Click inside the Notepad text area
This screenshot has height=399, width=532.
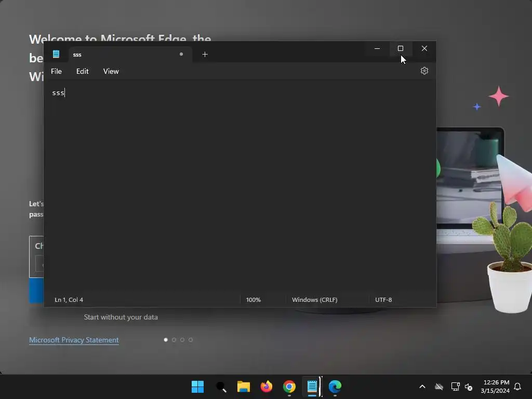pos(240,187)
